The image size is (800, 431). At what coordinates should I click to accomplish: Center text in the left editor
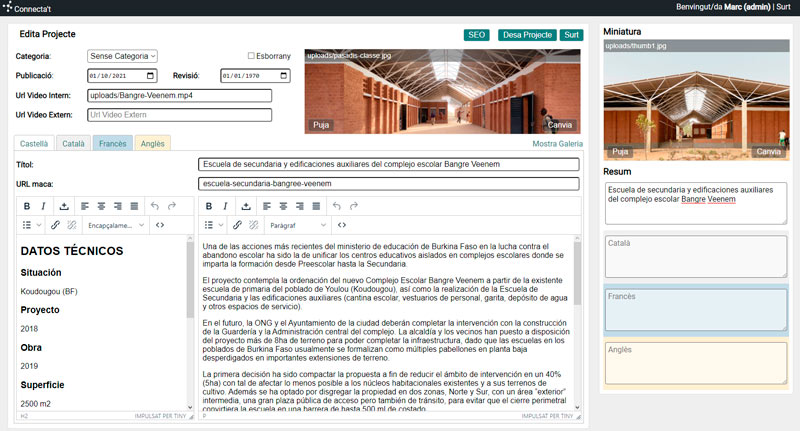(x=101, y=206)
